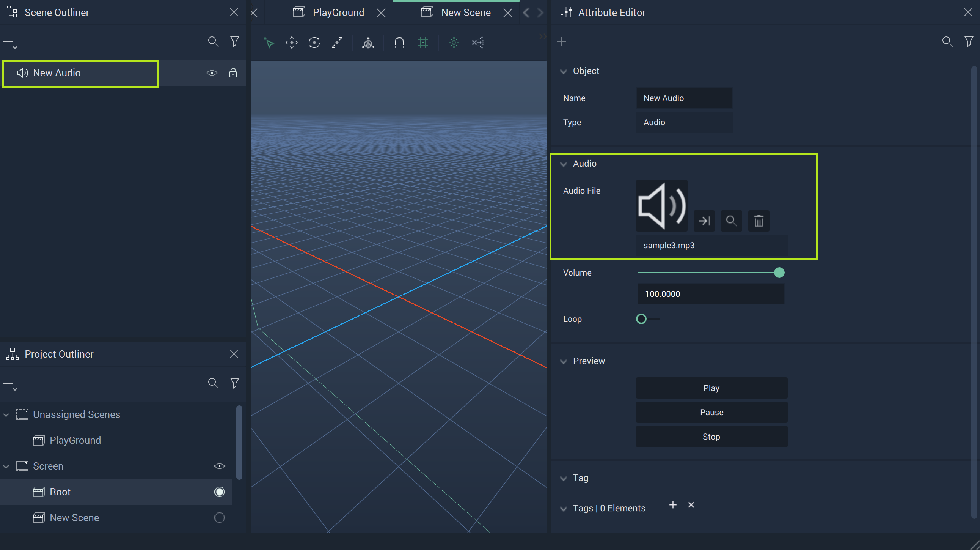The height and width of the screenshot is (550, 980).
Task: Switch to the New Scene tab
Action: pos(456,13)
